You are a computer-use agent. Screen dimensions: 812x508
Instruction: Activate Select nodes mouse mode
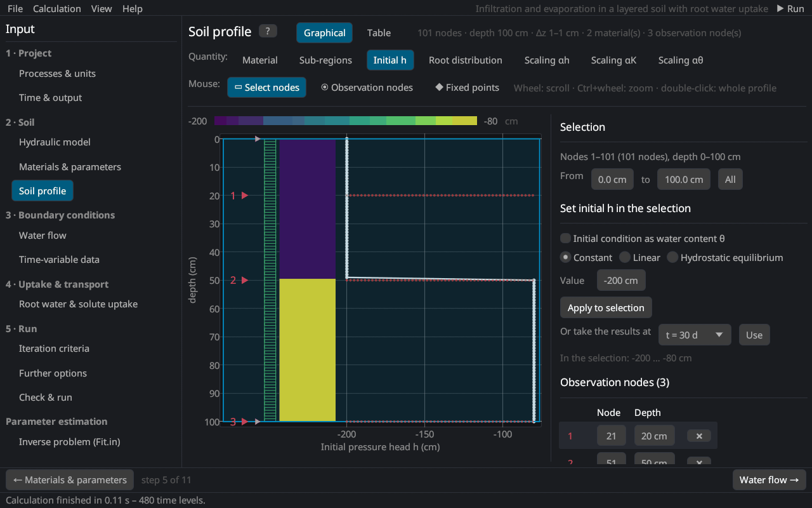tap(266, 88)
